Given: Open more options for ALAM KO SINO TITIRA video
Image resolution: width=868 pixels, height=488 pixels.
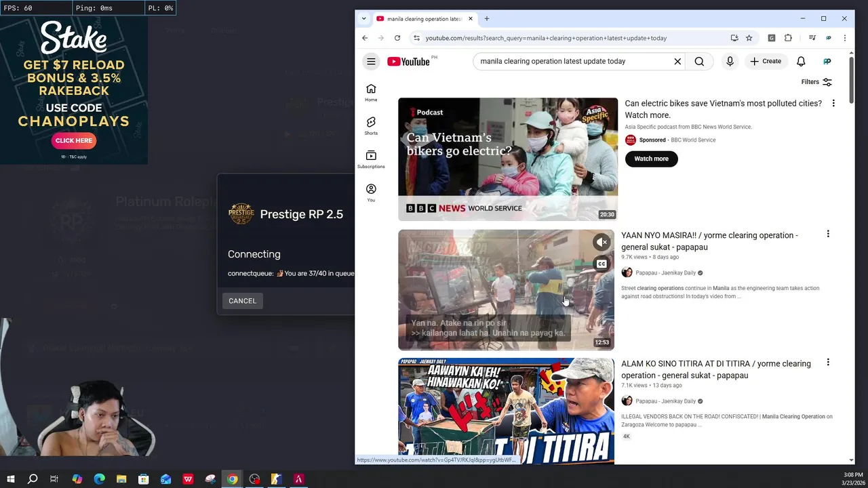Looking at the screenshot, I should coord(828,363).
